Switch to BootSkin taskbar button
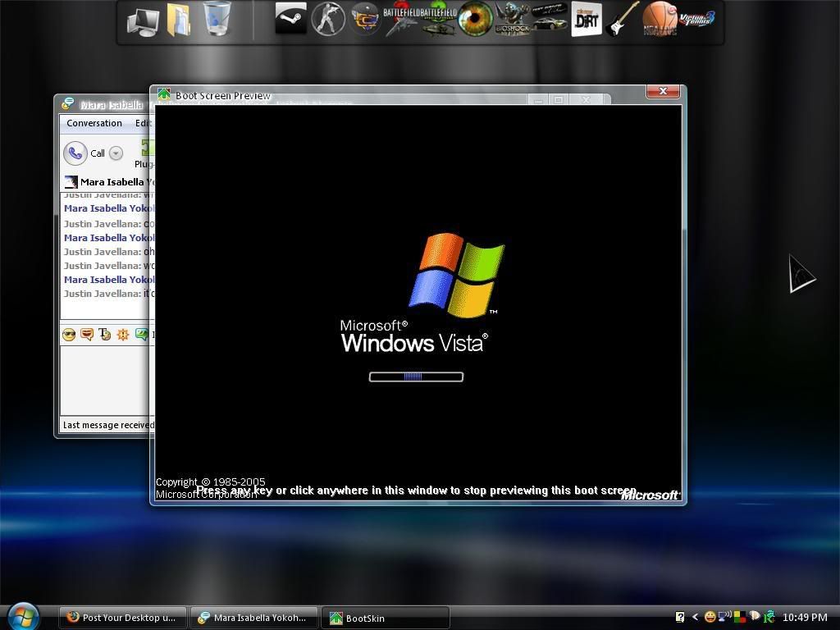This screenshot has height=630, width=840. [x=386, y=618]
